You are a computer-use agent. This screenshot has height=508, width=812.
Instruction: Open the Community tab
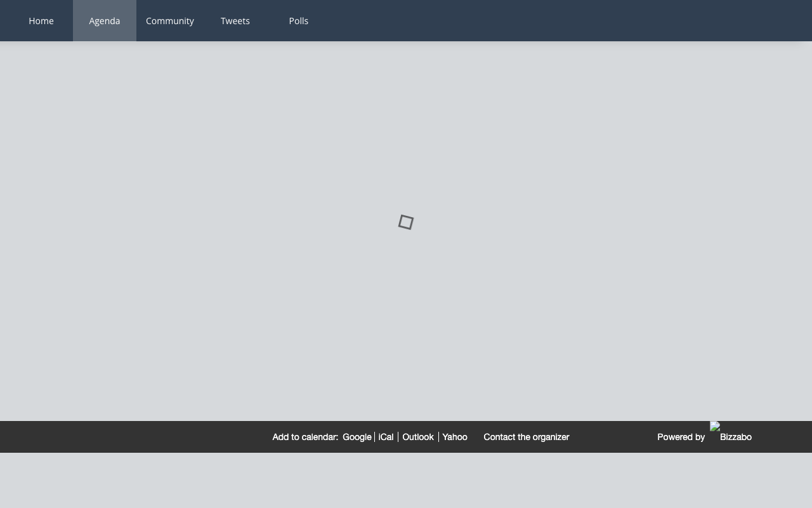pyautogui.click(x=169, y=20)
